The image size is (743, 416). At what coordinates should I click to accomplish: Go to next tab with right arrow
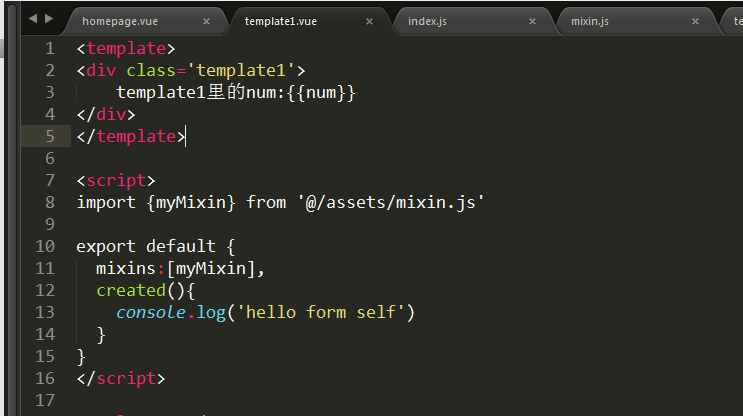[x=49, y=18]
